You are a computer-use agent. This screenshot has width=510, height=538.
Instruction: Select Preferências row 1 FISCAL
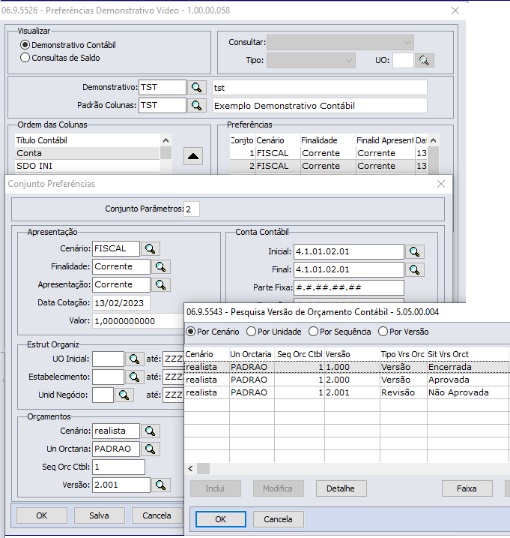pyautogui.click(x=329, y=153)
